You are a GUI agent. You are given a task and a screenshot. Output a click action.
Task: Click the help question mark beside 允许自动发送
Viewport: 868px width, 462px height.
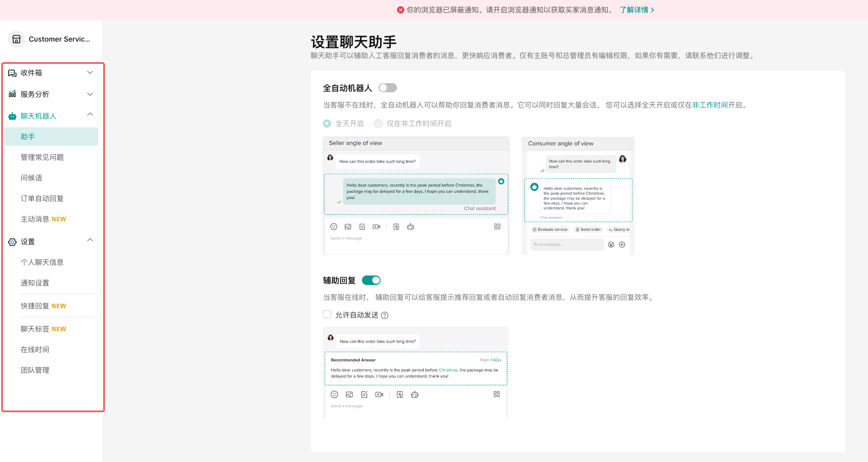click(x=385, y=315)
